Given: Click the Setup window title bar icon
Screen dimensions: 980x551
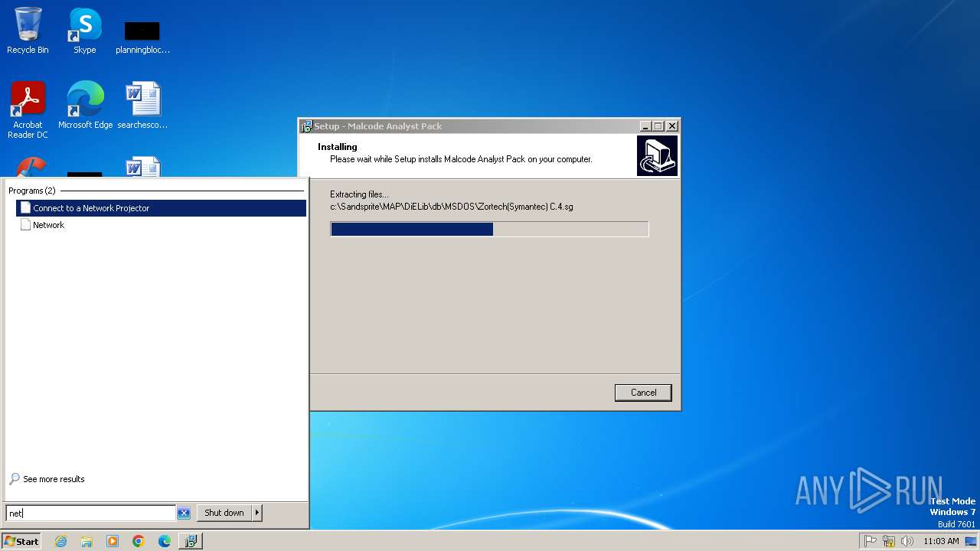Looking at the screenshot, I should [x=307, y=126].
